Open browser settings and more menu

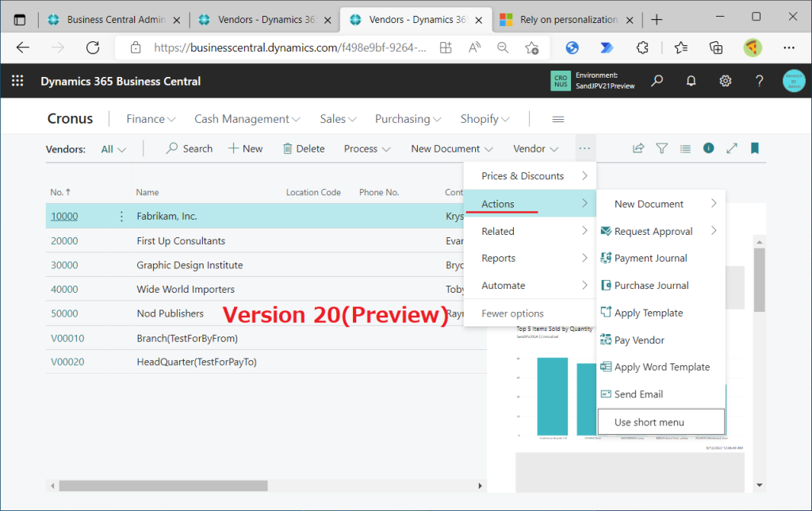(789, 48)
